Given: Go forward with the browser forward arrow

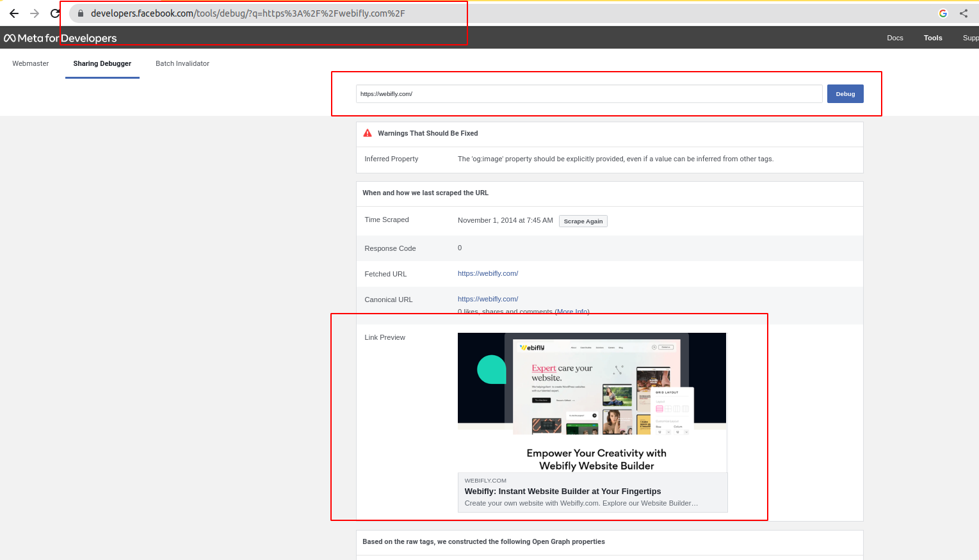Looking at the screenshot, I should coord(35,13).
